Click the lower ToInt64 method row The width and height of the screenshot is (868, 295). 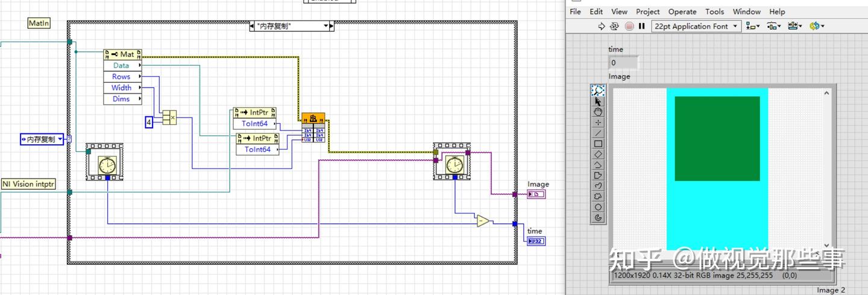click(x=258, y=150)
